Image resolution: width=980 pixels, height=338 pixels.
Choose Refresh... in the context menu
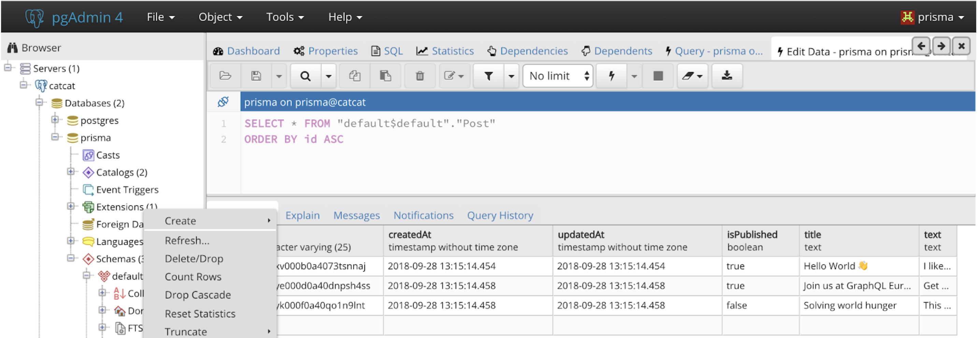[x=211, y=241]
